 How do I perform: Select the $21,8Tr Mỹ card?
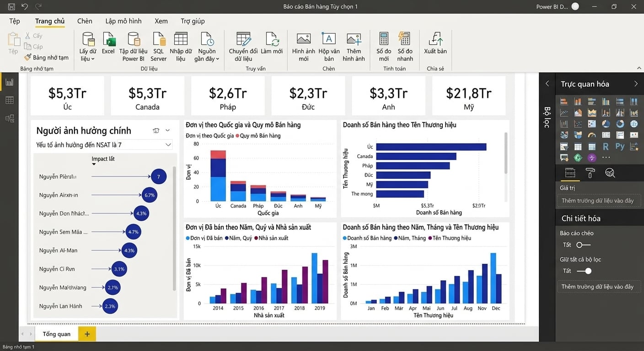pos(469,96)
